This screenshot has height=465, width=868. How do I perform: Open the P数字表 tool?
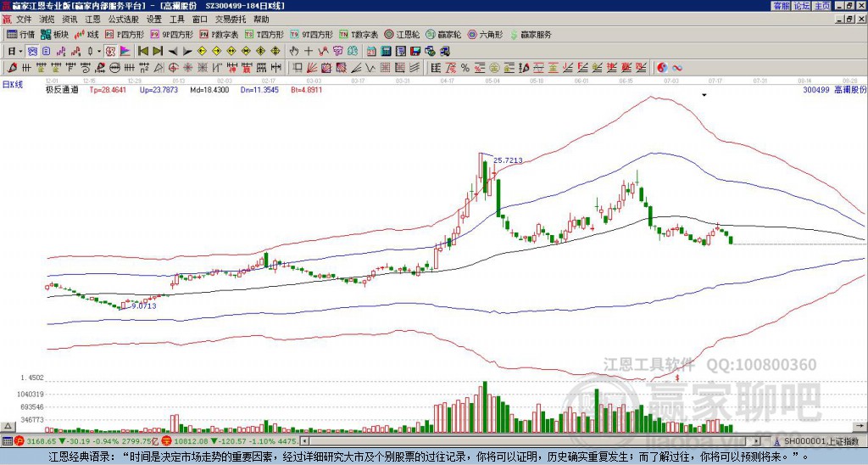[219, 34]
